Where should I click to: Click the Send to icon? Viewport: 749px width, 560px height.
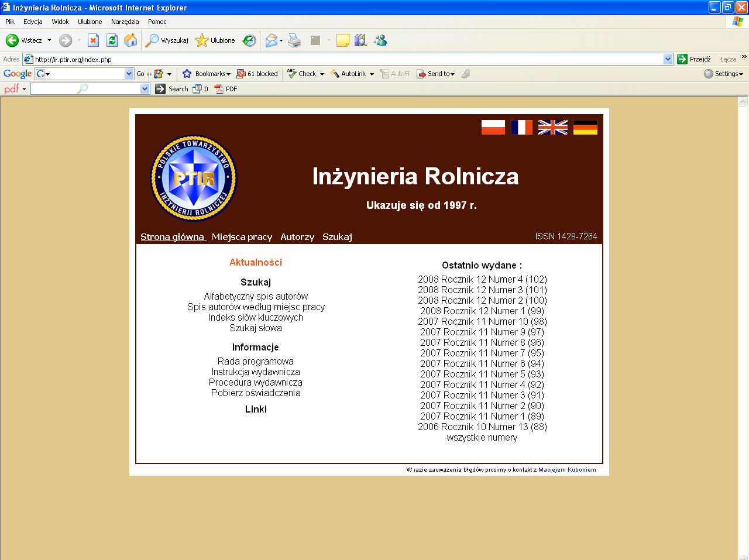pyautogui.click(x=421, y=74)
